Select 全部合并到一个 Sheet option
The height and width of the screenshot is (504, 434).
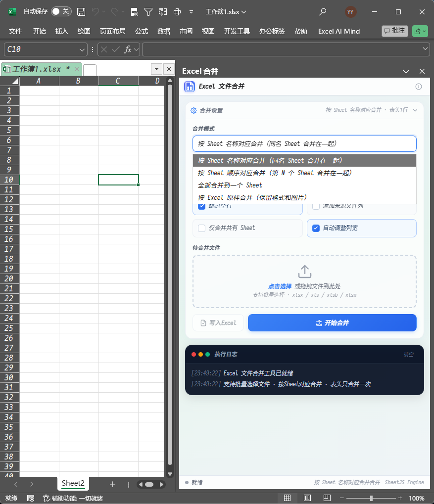click(x=304, y=185)
